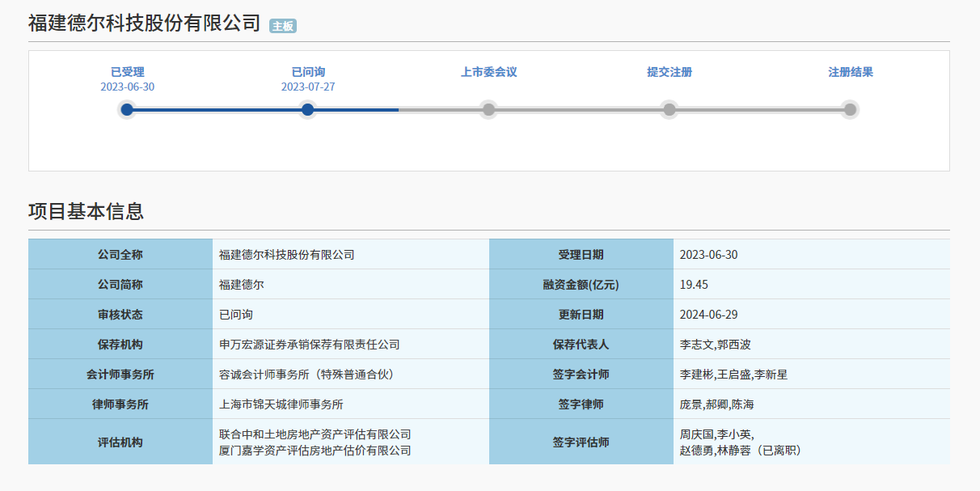
Task: Click the 受理日期 header cell
Action: (x=581, y=255)
